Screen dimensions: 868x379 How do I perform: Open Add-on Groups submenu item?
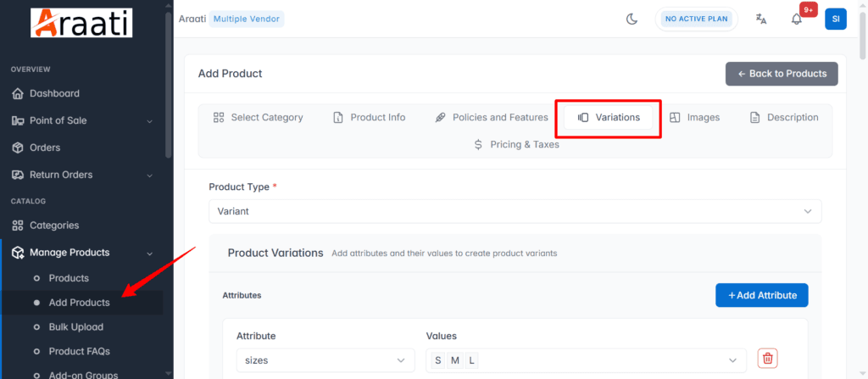tap(82, 375)
